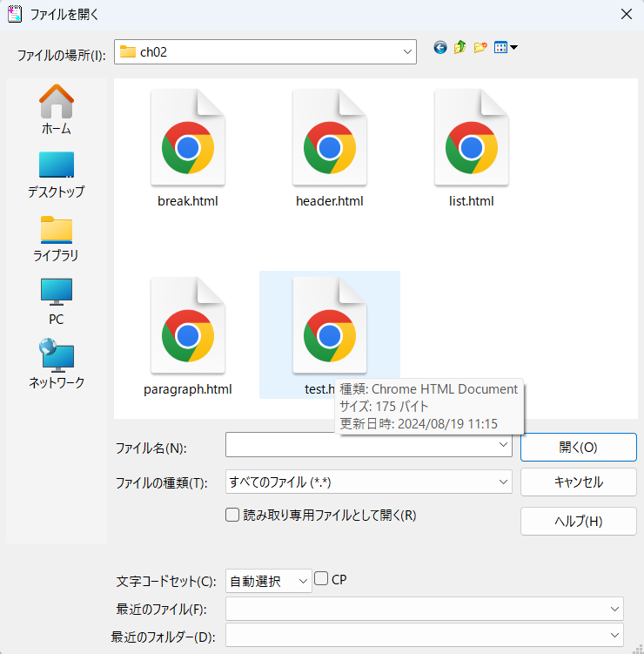This screenshot has width=644, height=654.
Task: Go to デスクトップ in the sidebar
Action: pos(57,174)
